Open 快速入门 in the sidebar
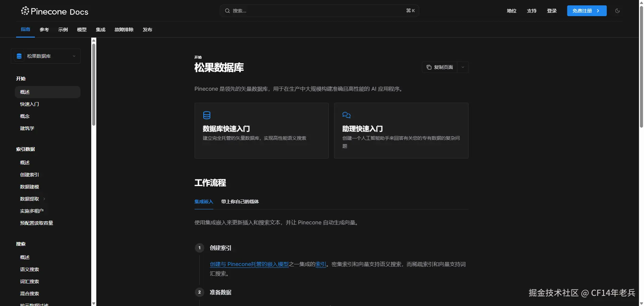The height and width of the screenshot is (306, 644). (x=48, y=104)
